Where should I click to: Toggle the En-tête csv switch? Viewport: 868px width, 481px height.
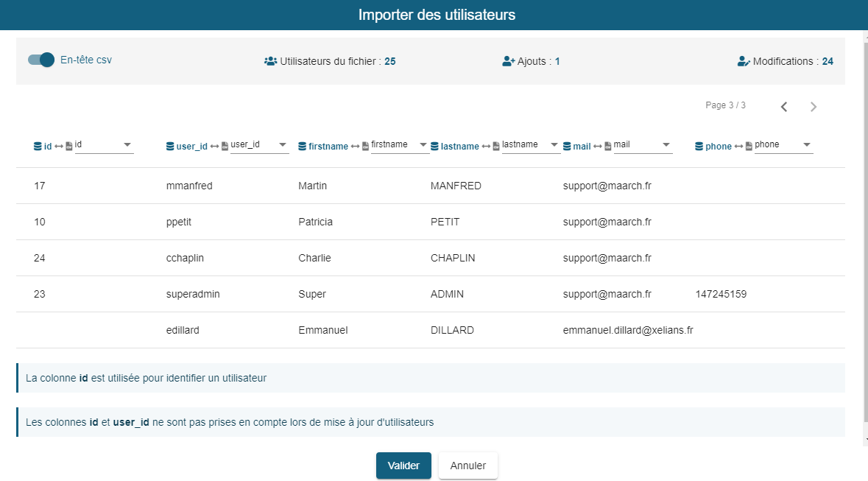[x=41, y=60]
